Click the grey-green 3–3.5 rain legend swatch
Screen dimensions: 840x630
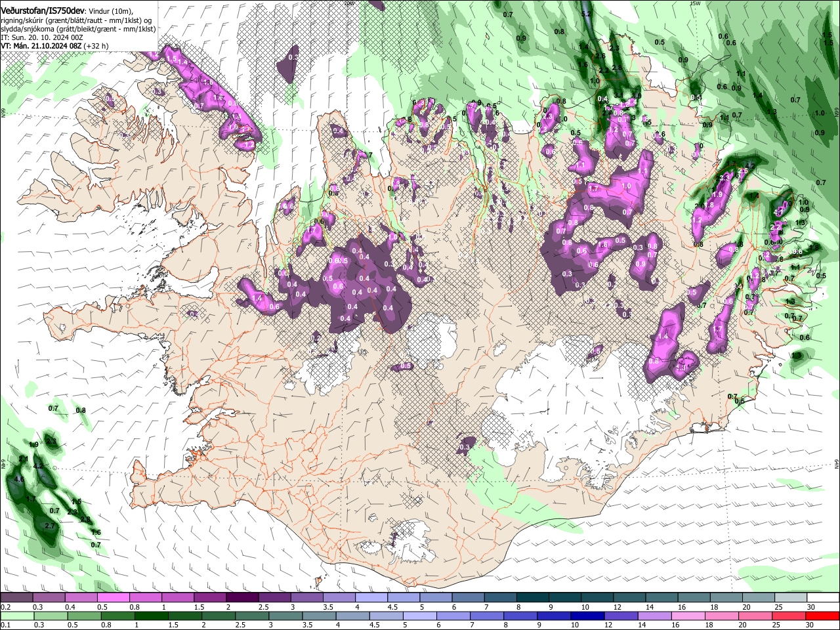coord(285,616)
